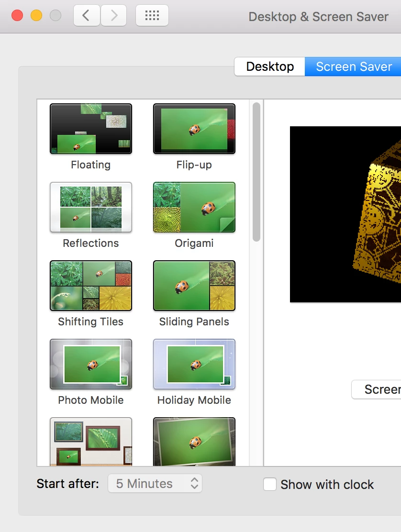Viewport: 401px width, 532px height.
Task: Go back with the left arrow button
Action: click(x=87, y=16)
